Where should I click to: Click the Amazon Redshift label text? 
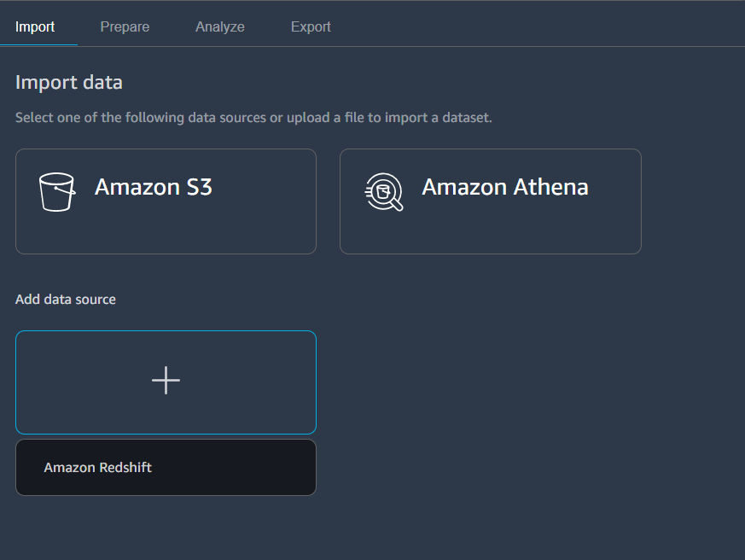click(x=98, y=468)
